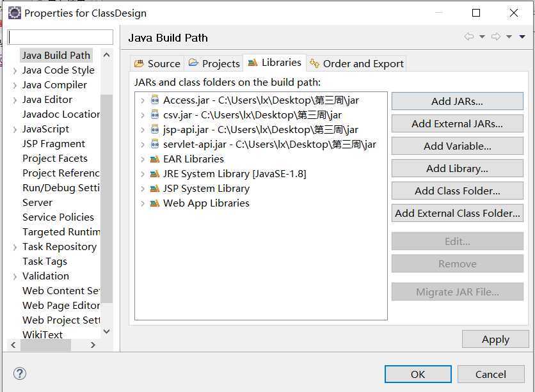Apply the build path changes
The height and width of the screenshot is (392, 535).
pos(495,339)
